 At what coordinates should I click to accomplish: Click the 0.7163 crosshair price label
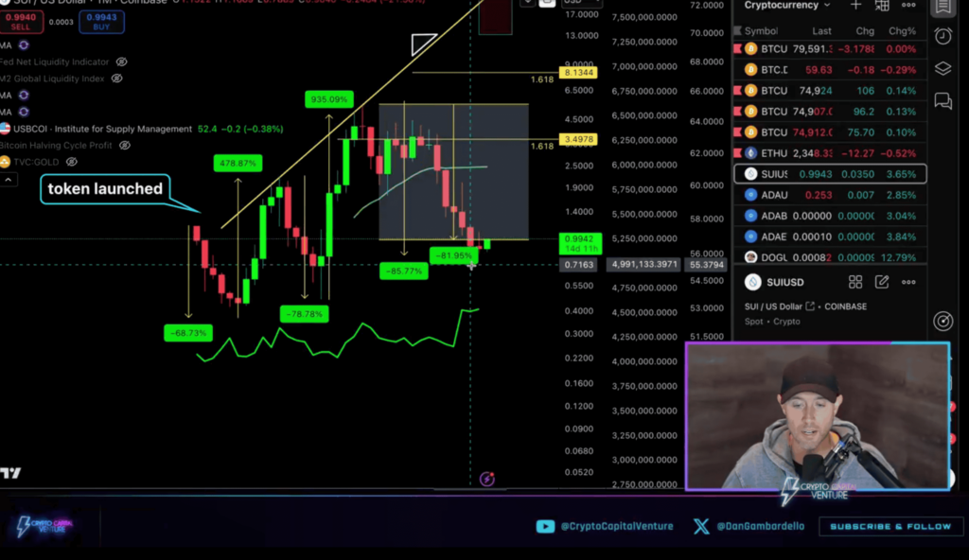pos(578,265)
